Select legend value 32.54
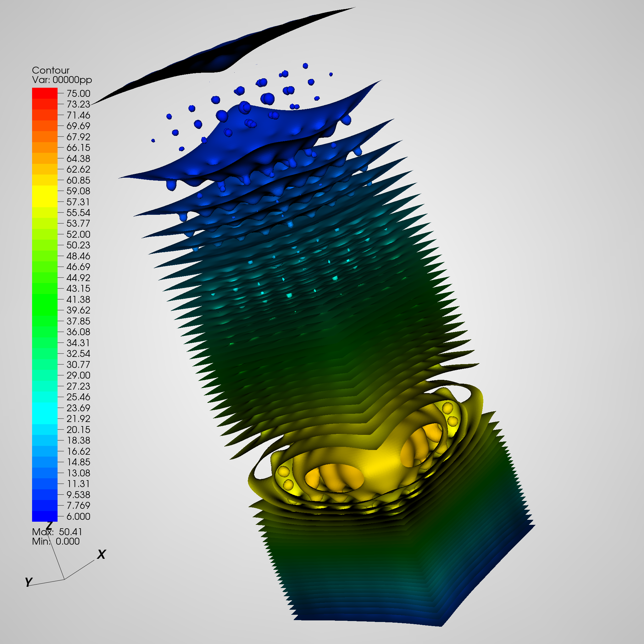The height and width of the screenshot is (644, 644). [x=78, y=353]
